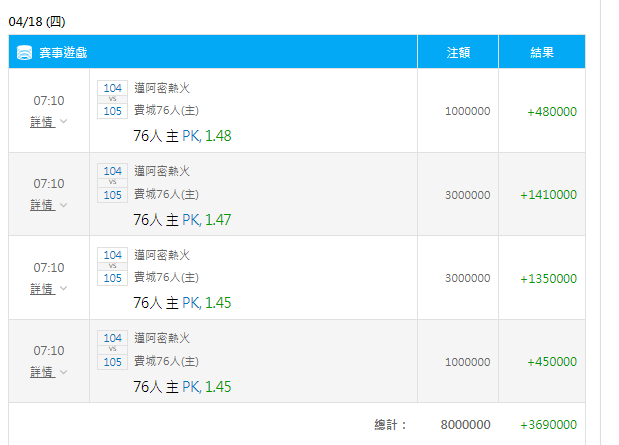The image size is (619, 445).
Task: Click 76人 主 PK, 1.45 in +1350000 row
Action: coord(182,303)
